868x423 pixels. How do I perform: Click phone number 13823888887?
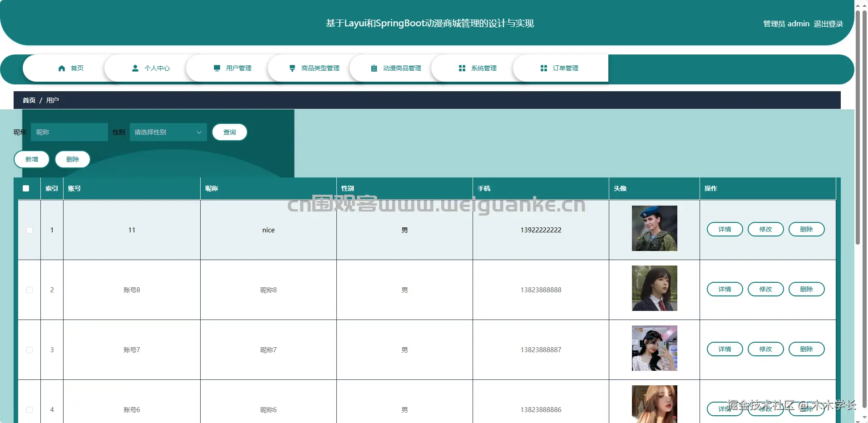541,350
